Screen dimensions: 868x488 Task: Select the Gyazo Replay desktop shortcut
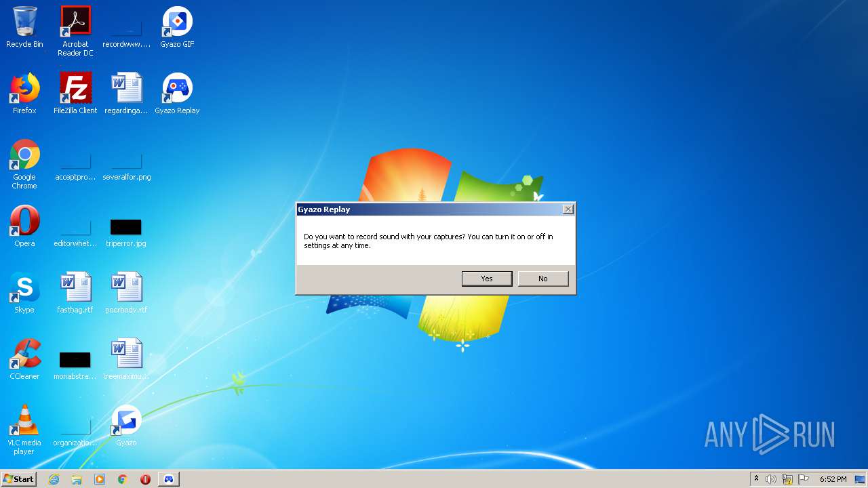(x=177, y=94)
